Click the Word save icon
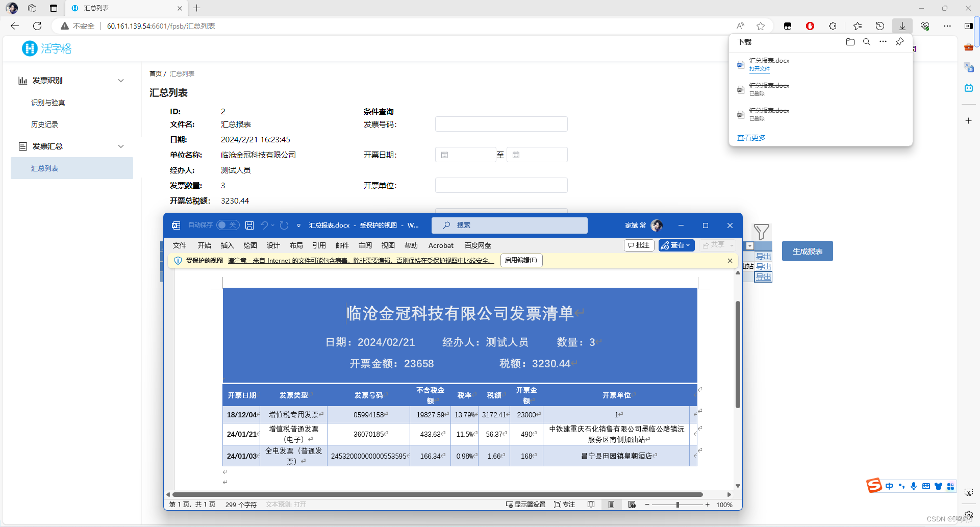This screenshot has width=980, height=527. (249, 225)
